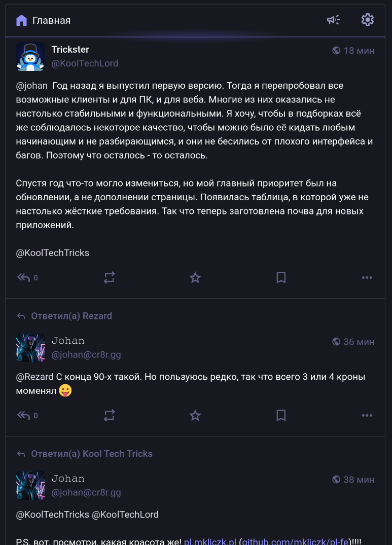392x545 pixels.
Task: Favourite Trickster's post with the star
Action: [x=195, y=277]
